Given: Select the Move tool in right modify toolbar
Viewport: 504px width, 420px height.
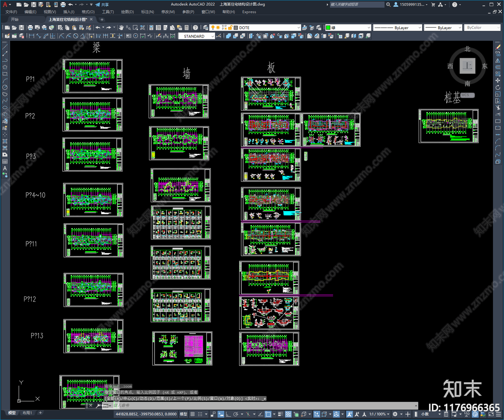Looking at the screenshot, I should tap(498, 81).
